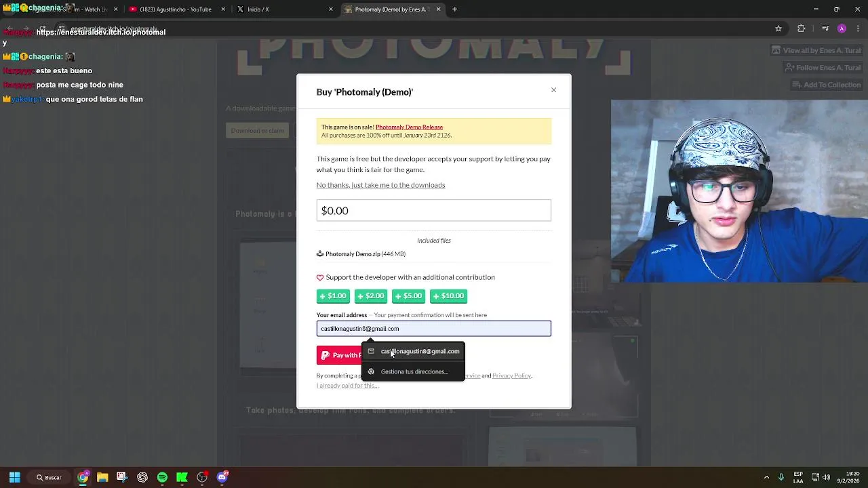
Task: Click the taskbar Buscar search box
Action: (x=50, y=477)
